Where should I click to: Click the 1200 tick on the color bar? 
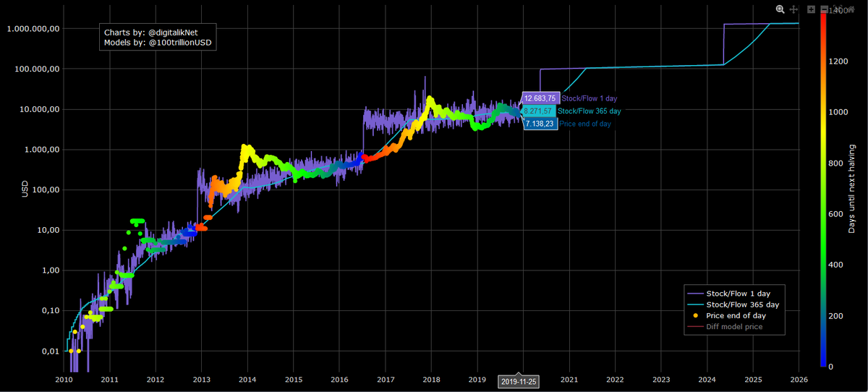[x=838, y=61]
